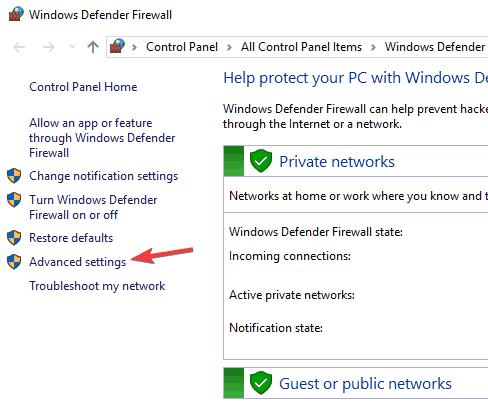This screenshot has height=416, width=488.
Task: Open Control Panel Home link
Action: [83, 87]
